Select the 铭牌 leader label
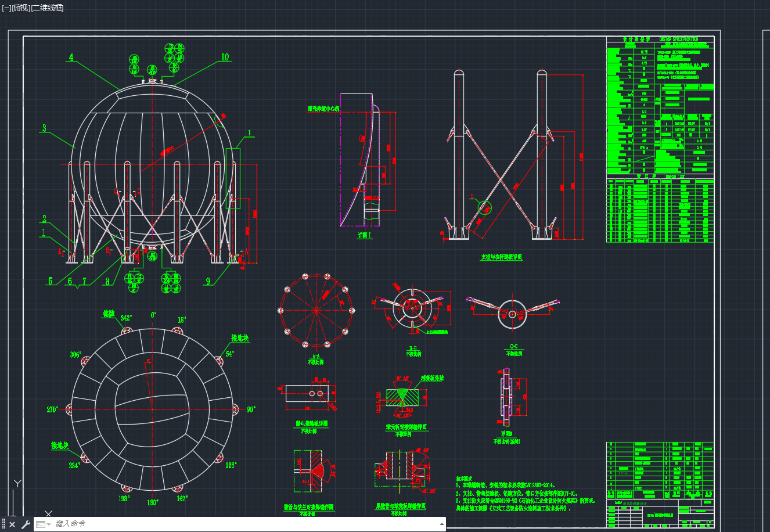Viewport: 770px width, 532px height. tap(109, 314)
